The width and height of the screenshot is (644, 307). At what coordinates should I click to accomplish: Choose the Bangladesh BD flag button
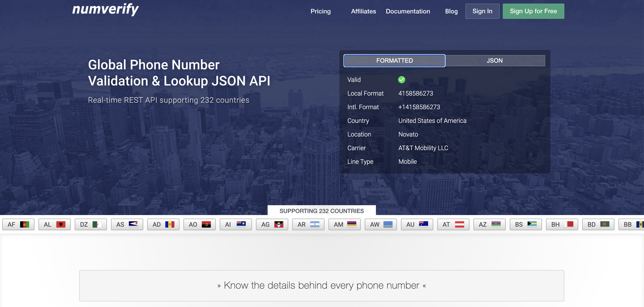598,224
